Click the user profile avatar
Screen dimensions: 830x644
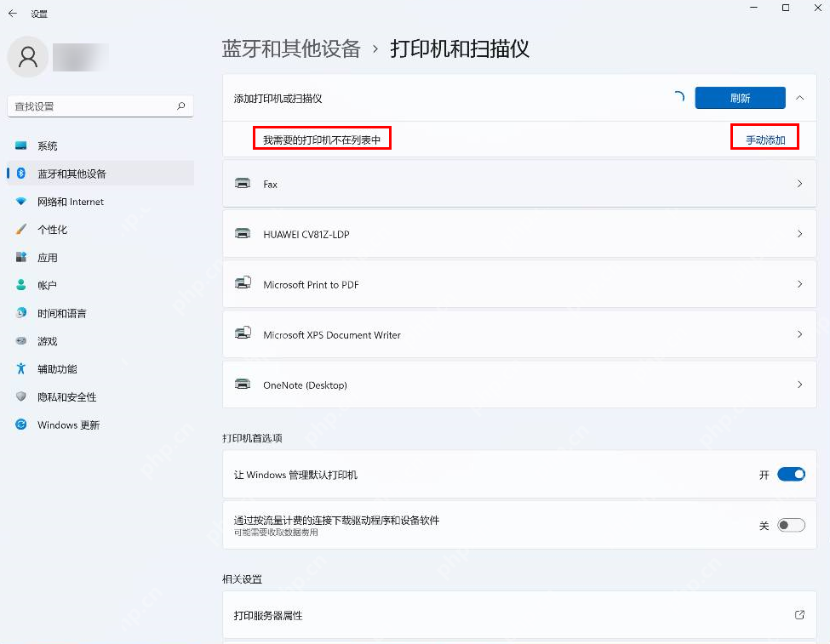(28, 57)
